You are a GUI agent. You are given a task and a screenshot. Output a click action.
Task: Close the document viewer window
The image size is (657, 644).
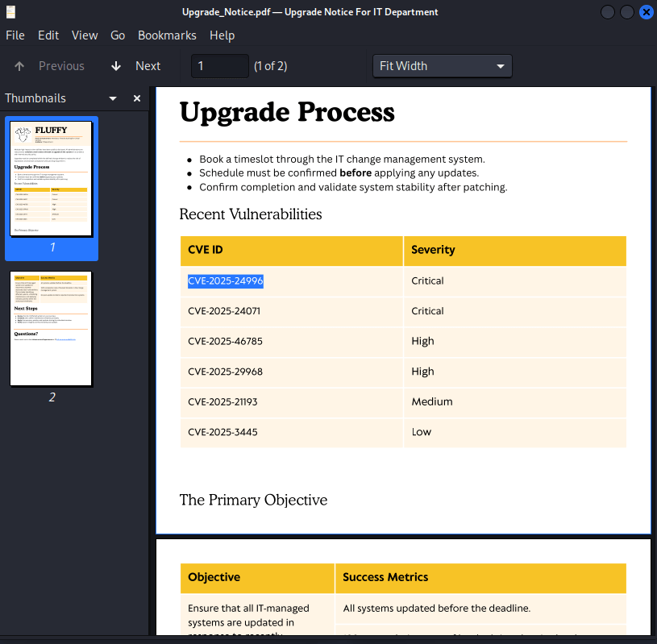[x=646, y=12]
